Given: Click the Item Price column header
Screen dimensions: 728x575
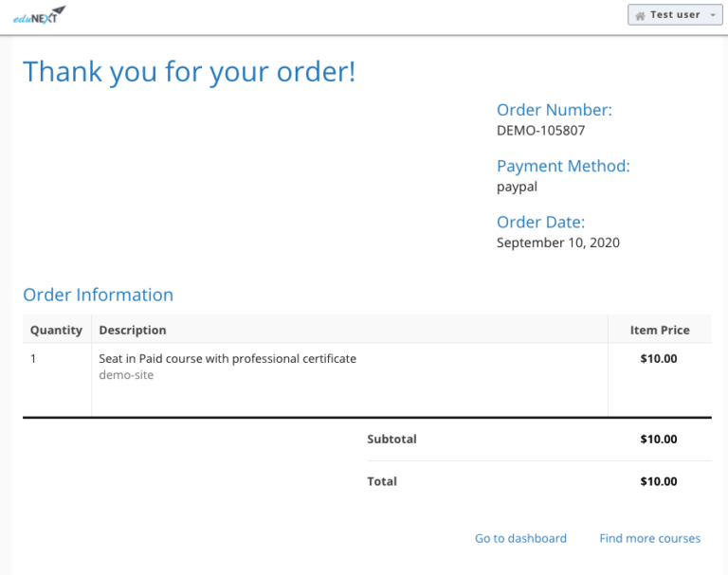Looking at the screenshot, I should (660, 330).
